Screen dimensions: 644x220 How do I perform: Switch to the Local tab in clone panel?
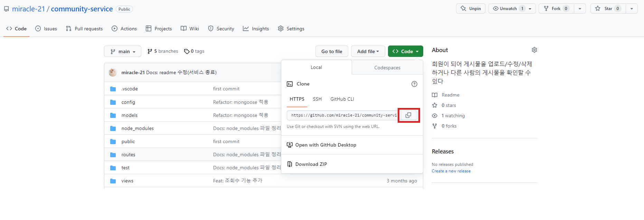click(316, 67)
